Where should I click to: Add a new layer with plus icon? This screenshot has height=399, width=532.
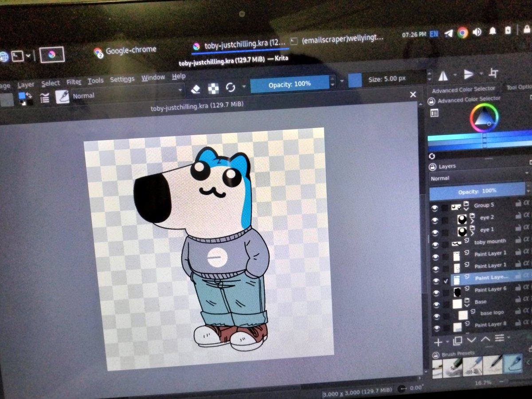click(x=438, y=342)
